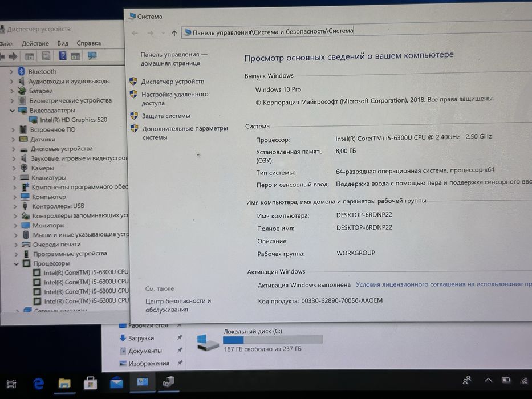Open Настройка удаленного доступа link
Viewport: 532px width, 399px height.
point(174,99)
